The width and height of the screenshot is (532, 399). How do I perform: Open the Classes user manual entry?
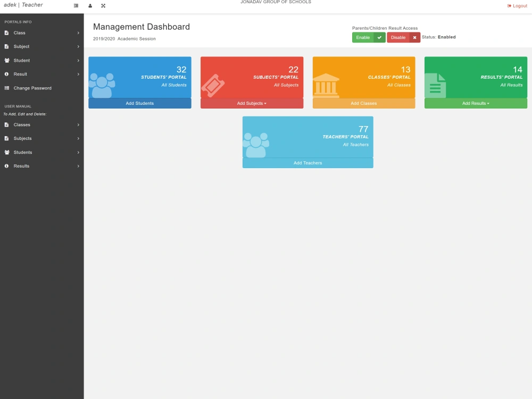41,125
